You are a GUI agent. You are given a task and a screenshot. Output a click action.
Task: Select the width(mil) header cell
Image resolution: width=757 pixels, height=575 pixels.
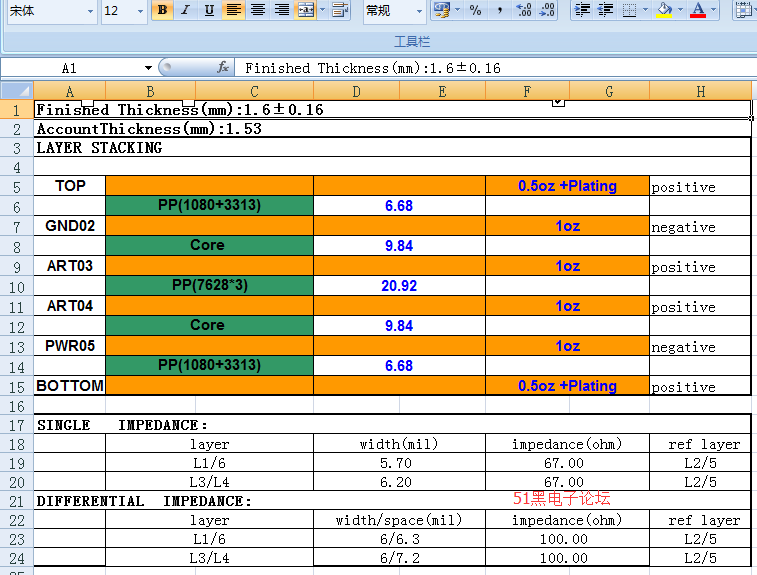point(399,444)
